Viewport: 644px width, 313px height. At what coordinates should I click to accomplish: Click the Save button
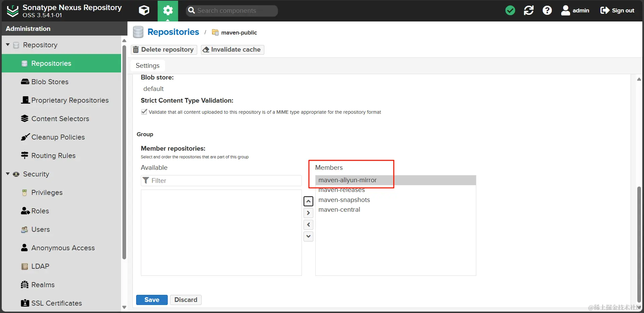[152, 300]
